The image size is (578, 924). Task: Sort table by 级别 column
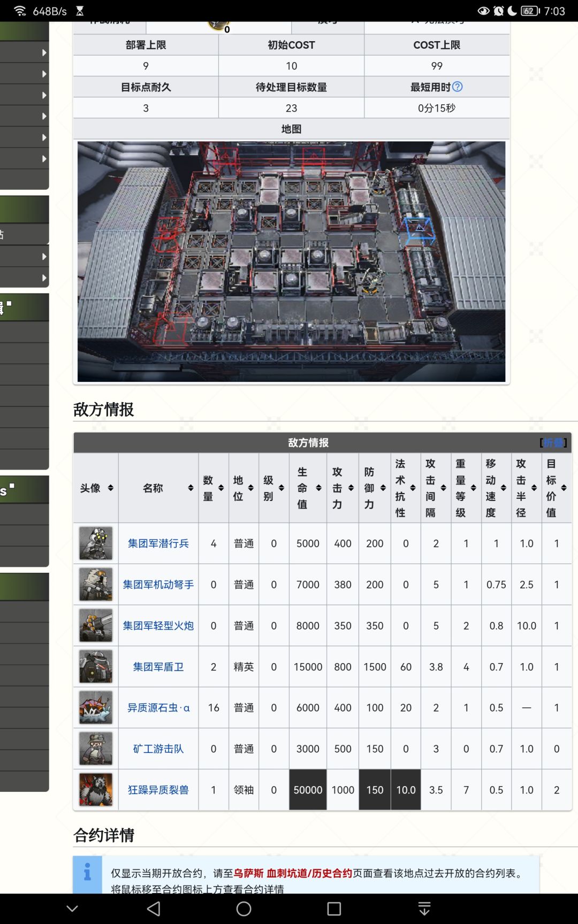[x=281, y=488]
